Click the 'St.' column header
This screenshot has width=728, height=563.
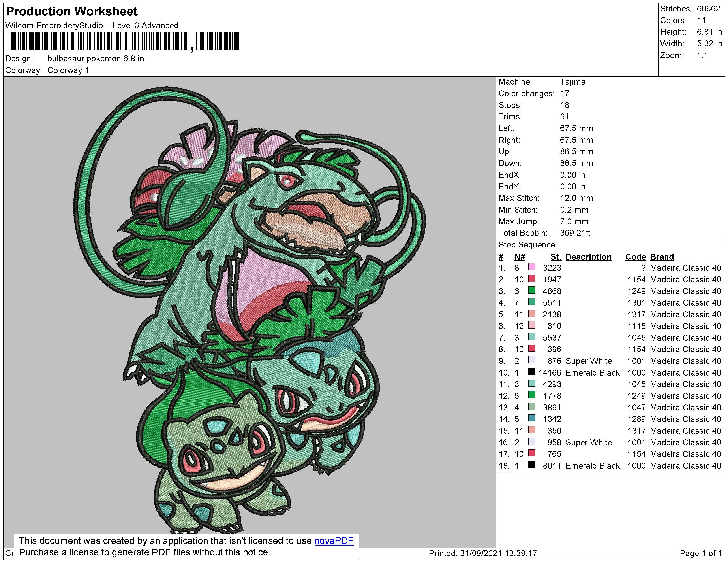tap(556, 257)
